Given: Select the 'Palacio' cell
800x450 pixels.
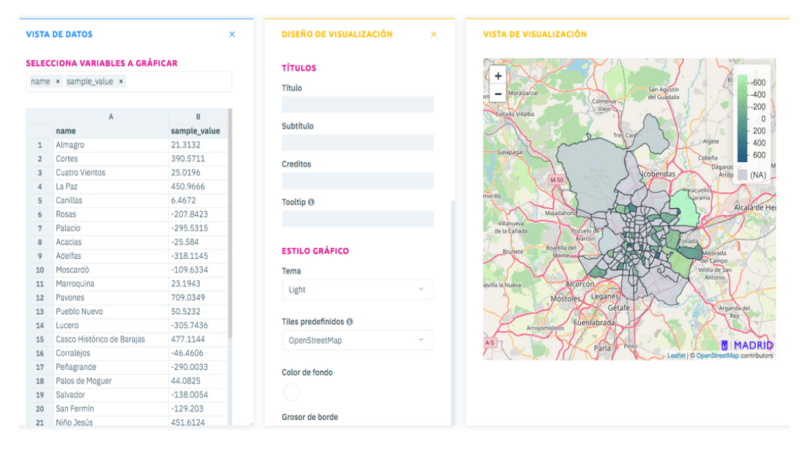Looking at the screenshot, I should pyautogui.click(x=111, y=228).
